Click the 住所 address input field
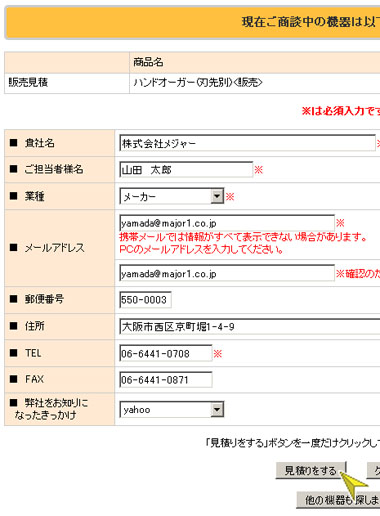This screenshot has width=380, height=516. click(249, 327)
